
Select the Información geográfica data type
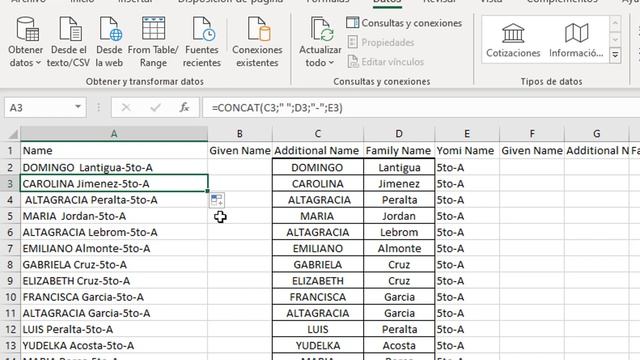point(576,40)
